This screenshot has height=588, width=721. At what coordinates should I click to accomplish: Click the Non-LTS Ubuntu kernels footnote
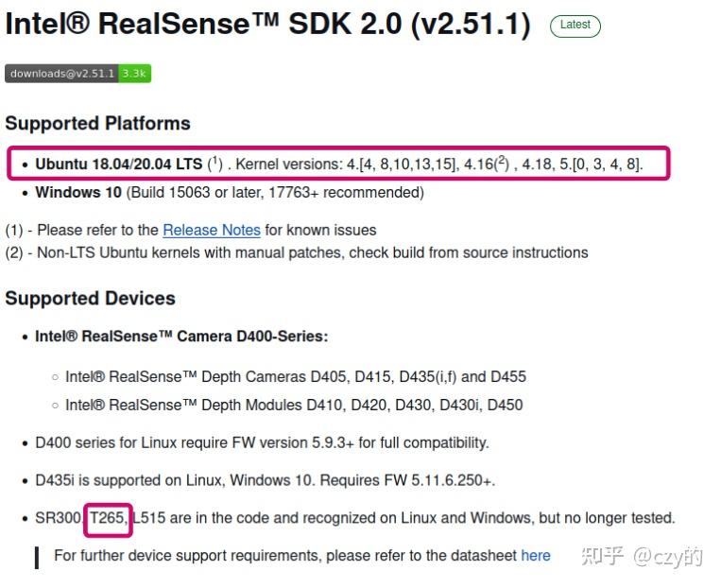coord(312,252)
